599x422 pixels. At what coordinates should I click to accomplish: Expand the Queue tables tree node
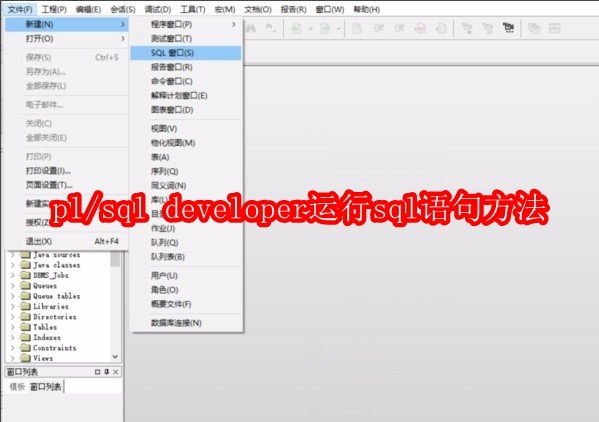[x=13, y=296]
